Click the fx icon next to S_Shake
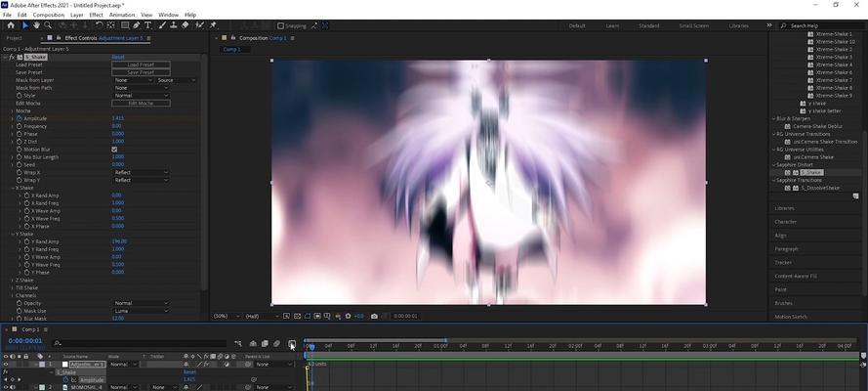Image resolution: width=868 pixels, height=391 pixels. (12, 57)
